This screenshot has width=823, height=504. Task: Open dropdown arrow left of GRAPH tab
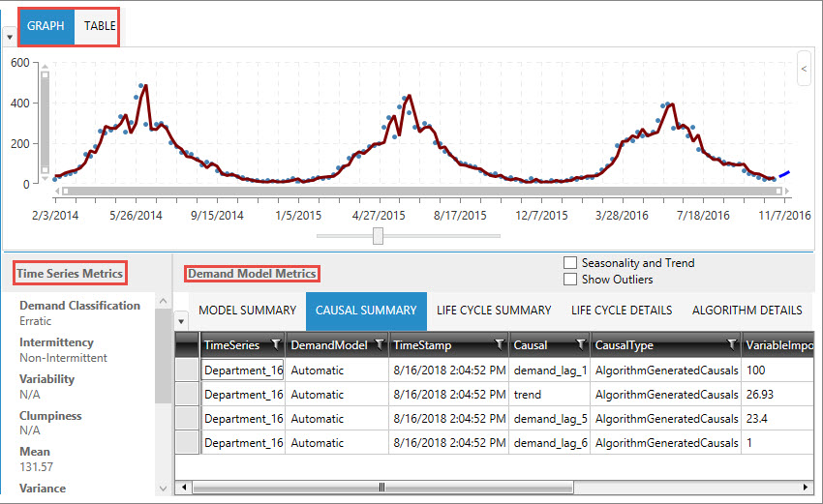[10, 37]
